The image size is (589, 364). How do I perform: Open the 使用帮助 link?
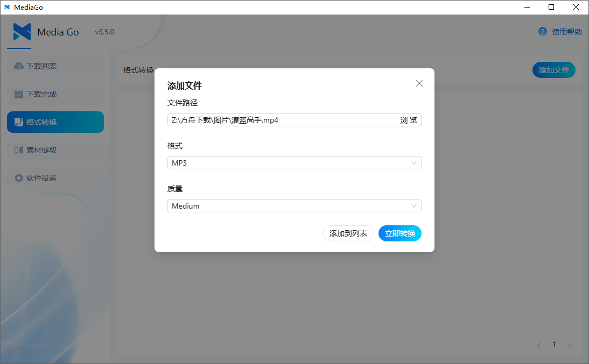pyautogui.click(x=566, y=32)
